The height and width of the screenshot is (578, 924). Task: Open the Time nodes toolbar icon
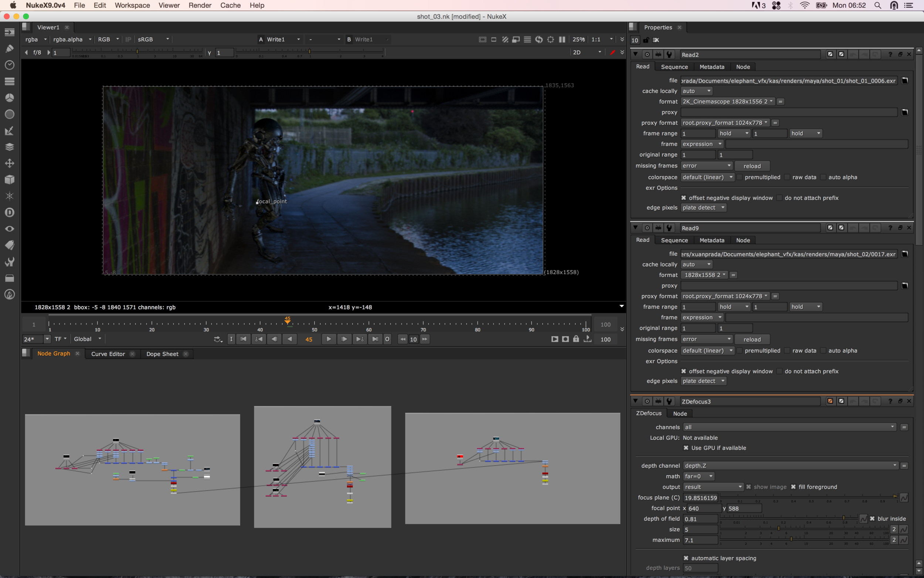(x=10, y=65)
